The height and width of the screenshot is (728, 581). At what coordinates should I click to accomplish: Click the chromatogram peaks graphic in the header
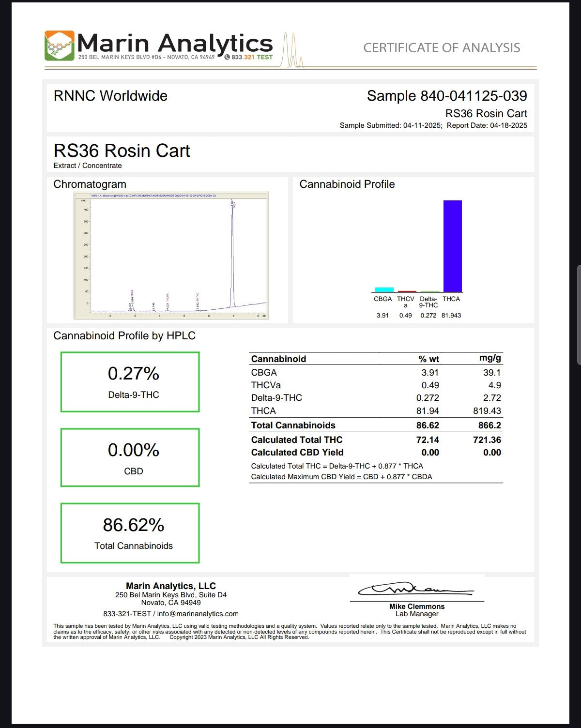tap(292, 51)
